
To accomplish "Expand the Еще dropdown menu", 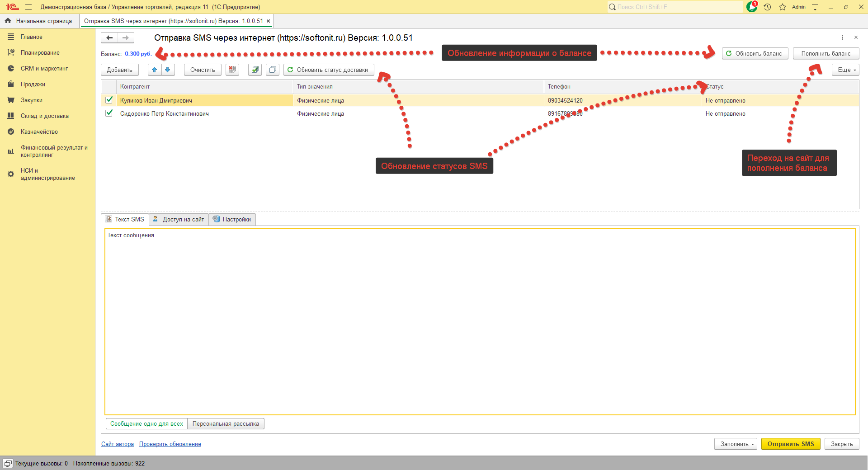I will click(x=845, y=70).
